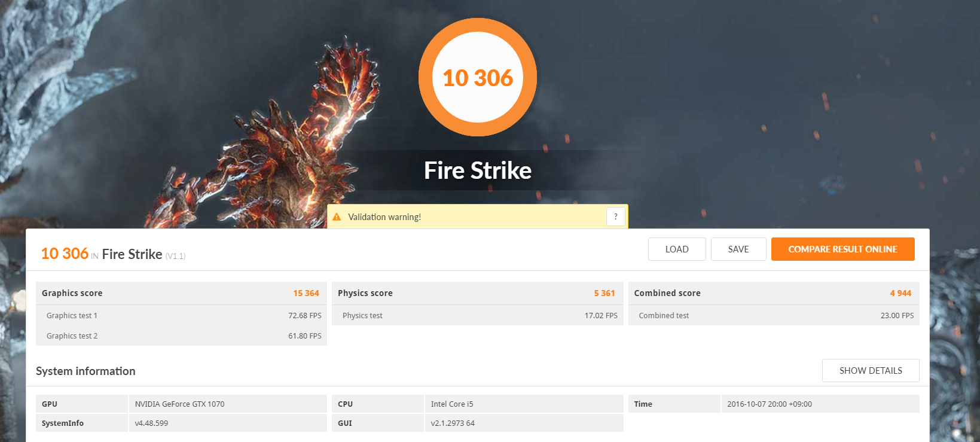Click the Physics test row label
980x442 pixels.
pos(362,316)
